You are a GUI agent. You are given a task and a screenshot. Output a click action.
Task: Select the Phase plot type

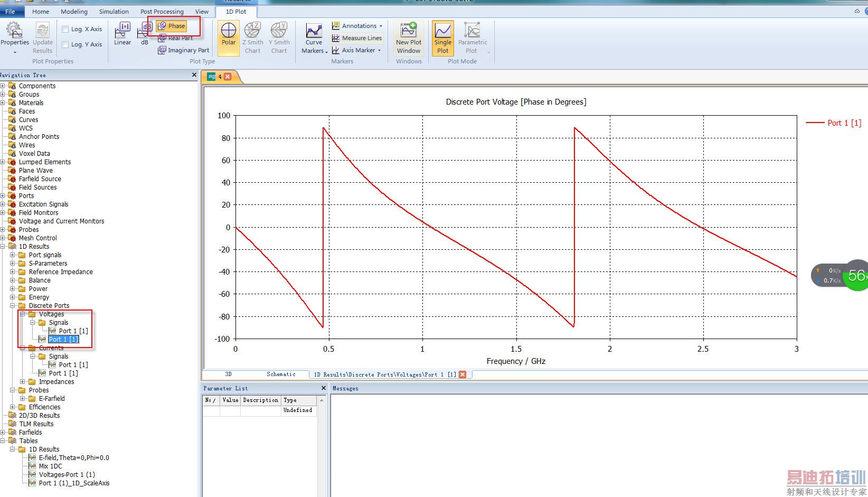coord(172,26)
